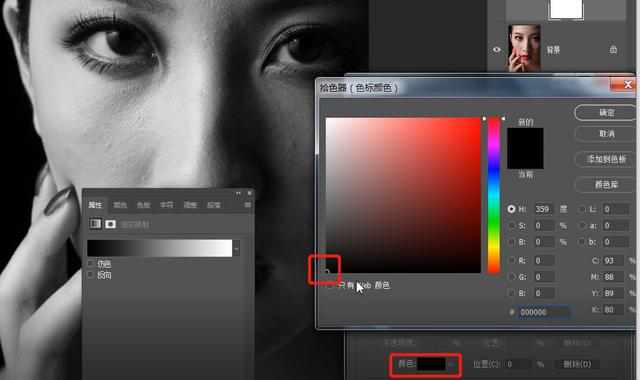This screenshot has height=380, width=640.
Task: Enable the 仿色 checkbox
Action: click(90, 264)
